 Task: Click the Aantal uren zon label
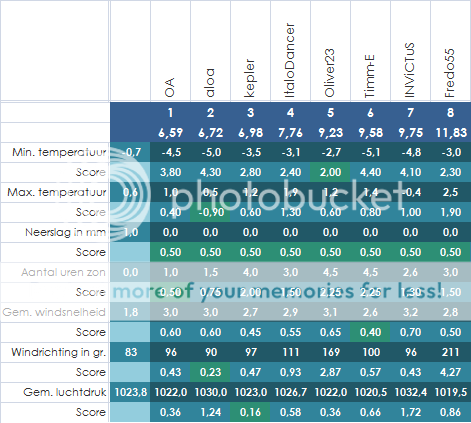pos(63,272)
